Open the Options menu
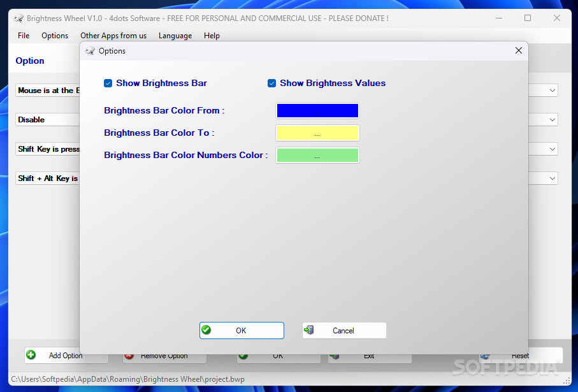 click(x=55, y=36)
